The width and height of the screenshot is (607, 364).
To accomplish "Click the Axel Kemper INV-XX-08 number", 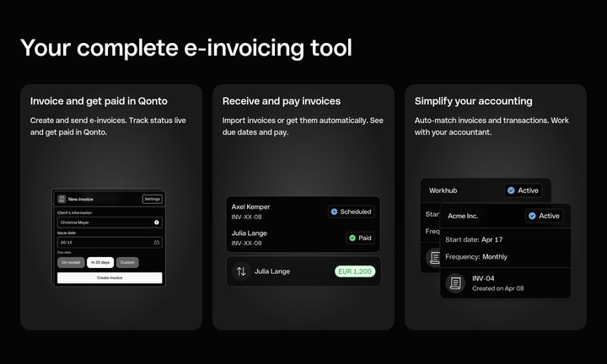I will pyautogui.click(x=246, y=217).
